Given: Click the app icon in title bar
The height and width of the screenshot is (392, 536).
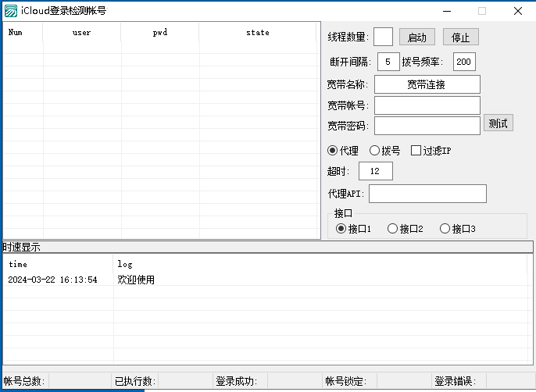Looking at the screenshot, I should [x=11, y=11].
